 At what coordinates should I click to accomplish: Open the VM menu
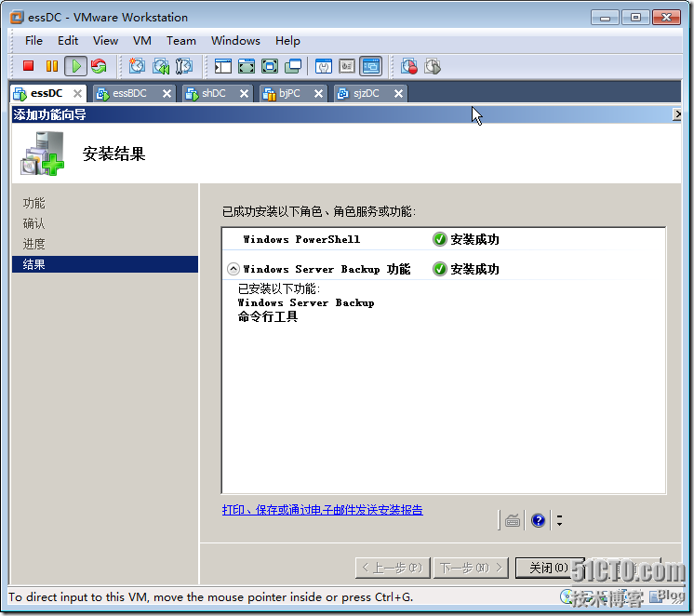pyautogui.click(x=142, y=41)
